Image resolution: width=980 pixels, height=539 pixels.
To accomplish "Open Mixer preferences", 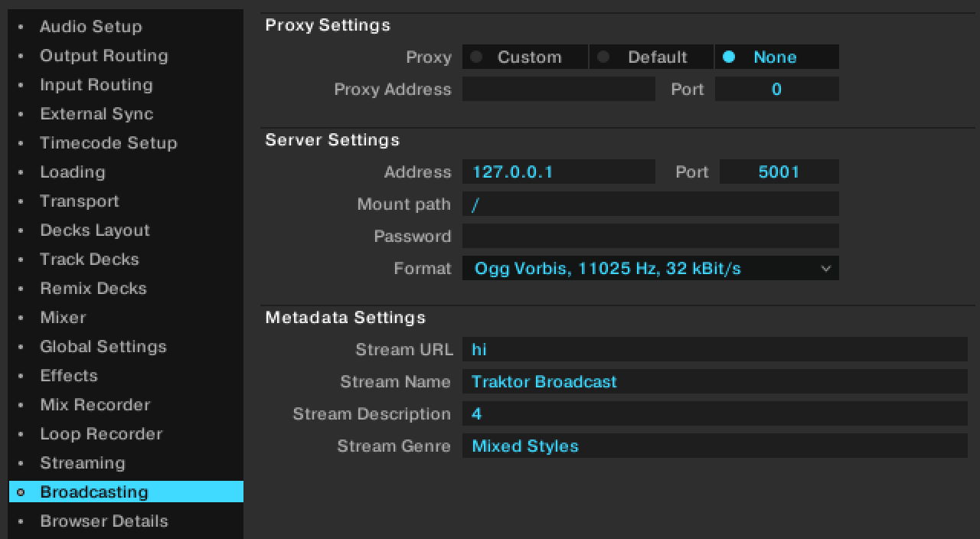I will pyautogui.click(x=63, y=318).
